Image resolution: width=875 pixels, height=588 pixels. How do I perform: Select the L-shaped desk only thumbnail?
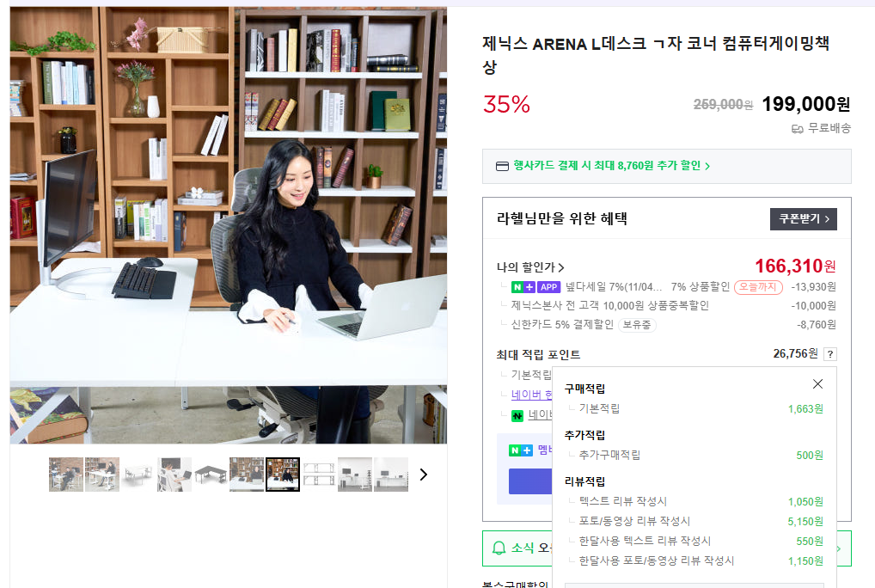(211, 475)
